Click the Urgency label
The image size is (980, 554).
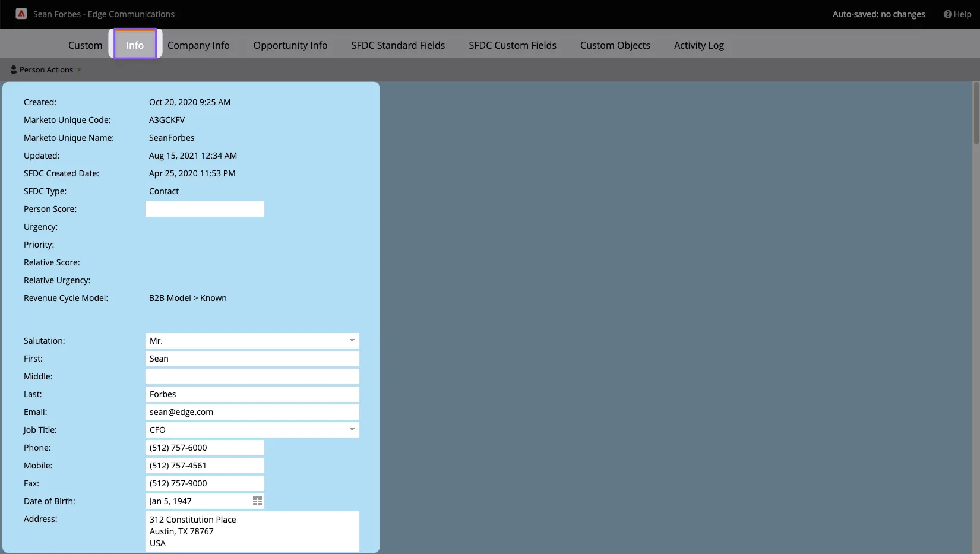[40, 227]
